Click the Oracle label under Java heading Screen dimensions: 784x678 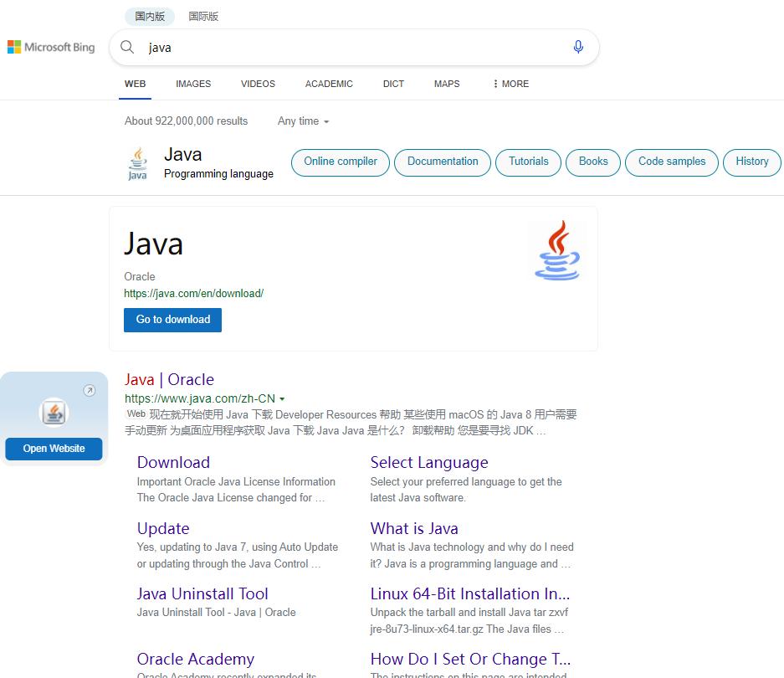(140, 277)
